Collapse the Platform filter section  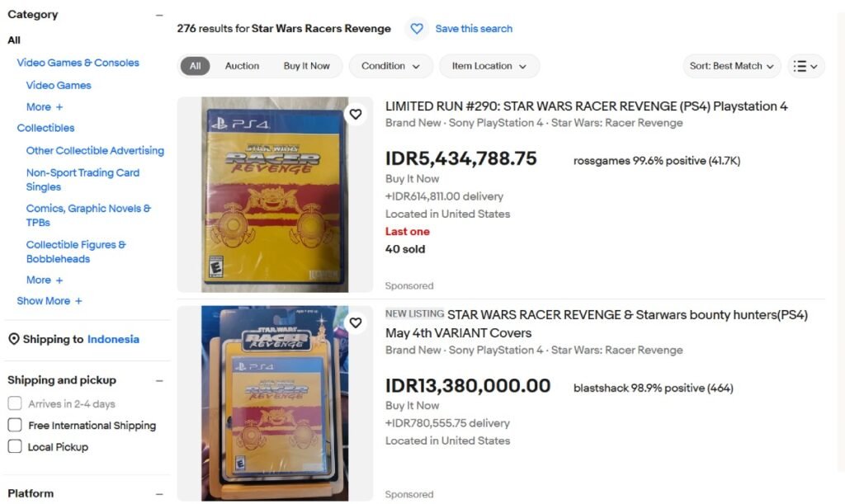[159, 494]
